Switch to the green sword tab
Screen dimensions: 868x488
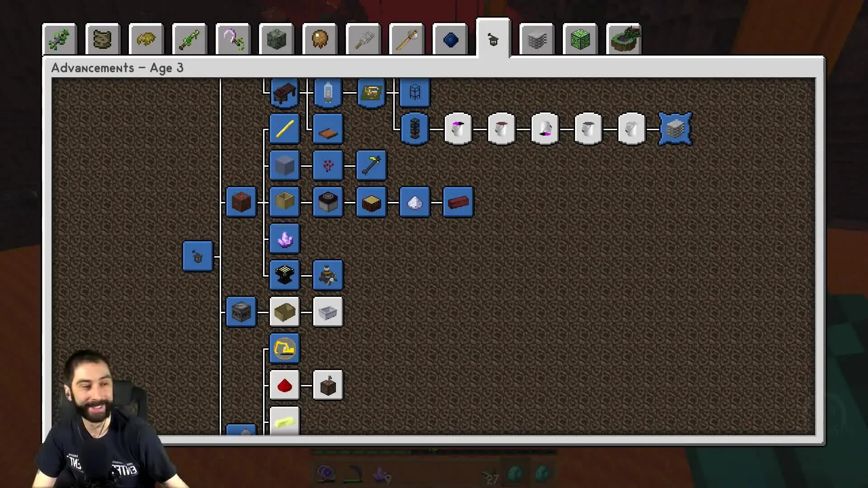click(x=190, y=40)
